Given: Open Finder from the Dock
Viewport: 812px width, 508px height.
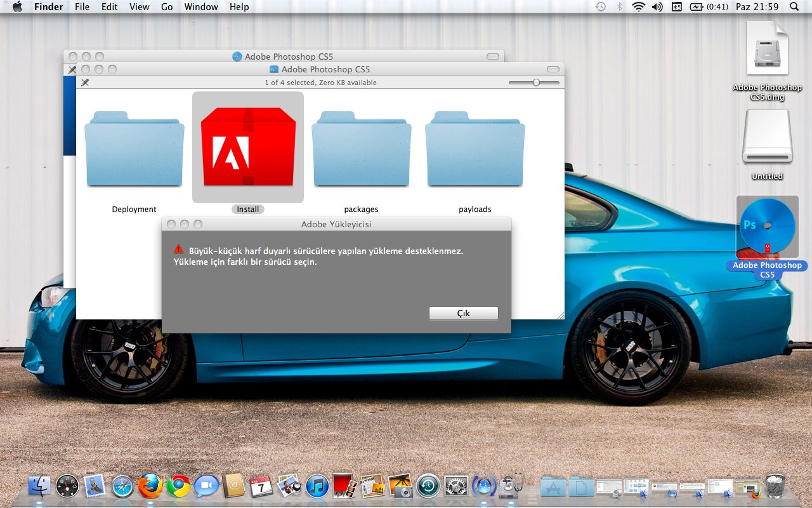Looking at the screenshot, I should click(39, 486).
